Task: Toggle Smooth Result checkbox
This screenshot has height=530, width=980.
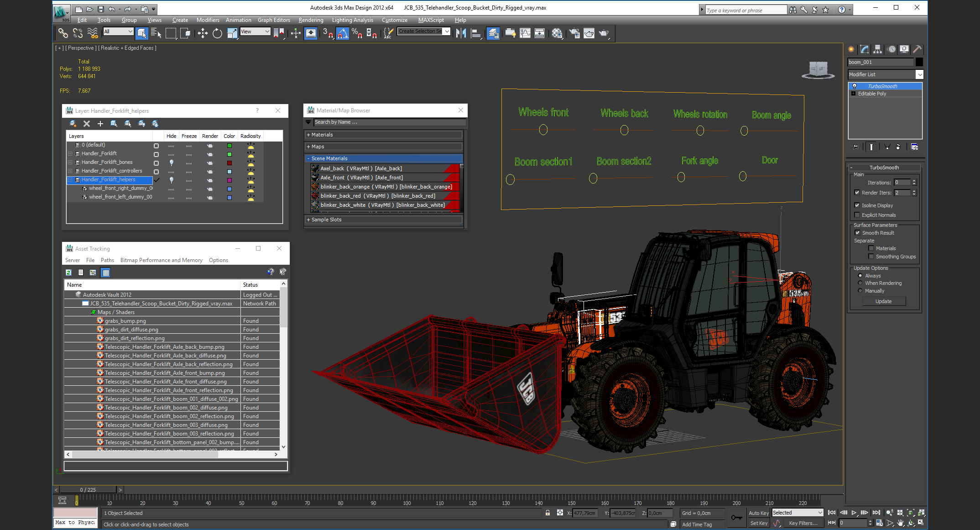Action: (857, 233)
